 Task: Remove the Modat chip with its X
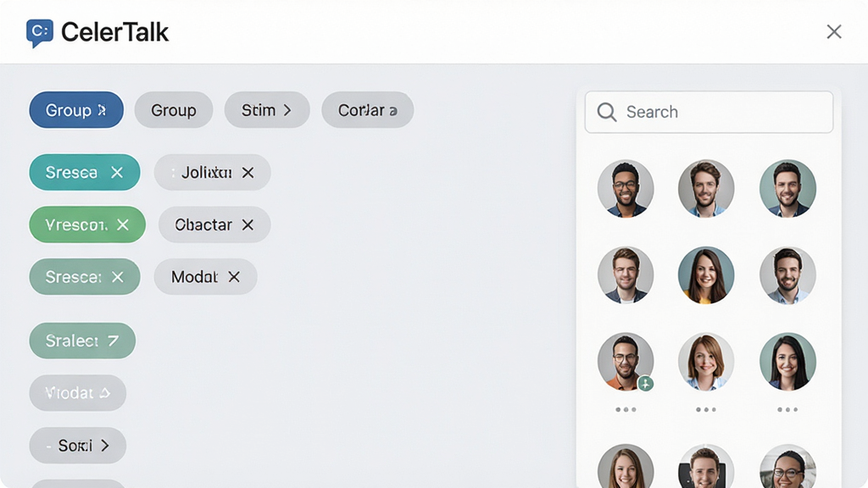click(234, 277)
